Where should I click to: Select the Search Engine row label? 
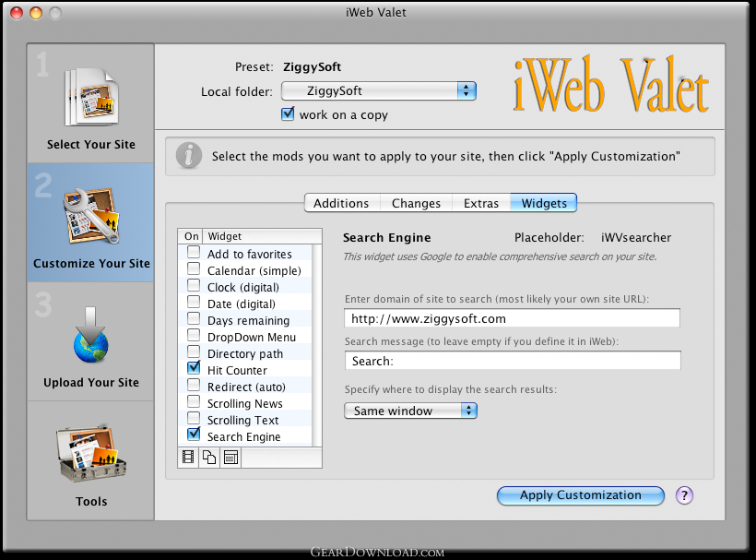pyautogui.click(x=244, y=437)
